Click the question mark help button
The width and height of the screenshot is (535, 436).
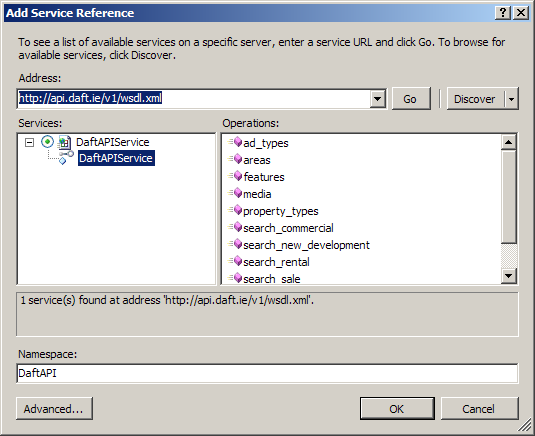click(x=503, y=13)
